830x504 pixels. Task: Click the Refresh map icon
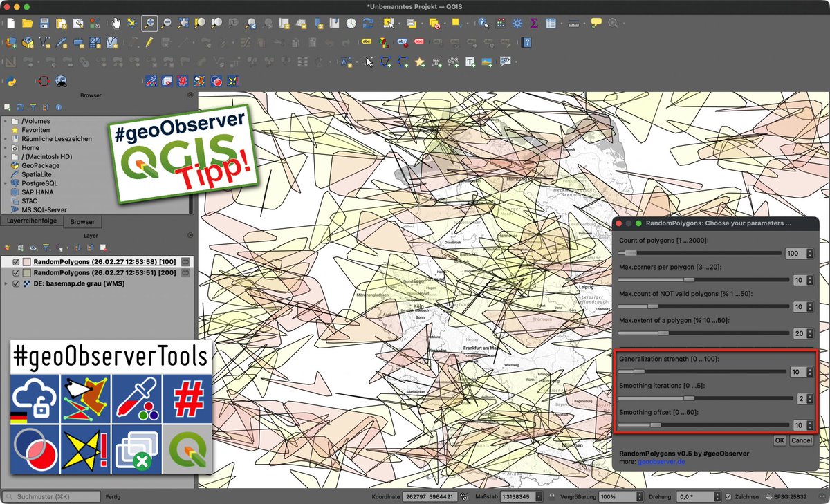pyautogui.click(x=367, y=24)
